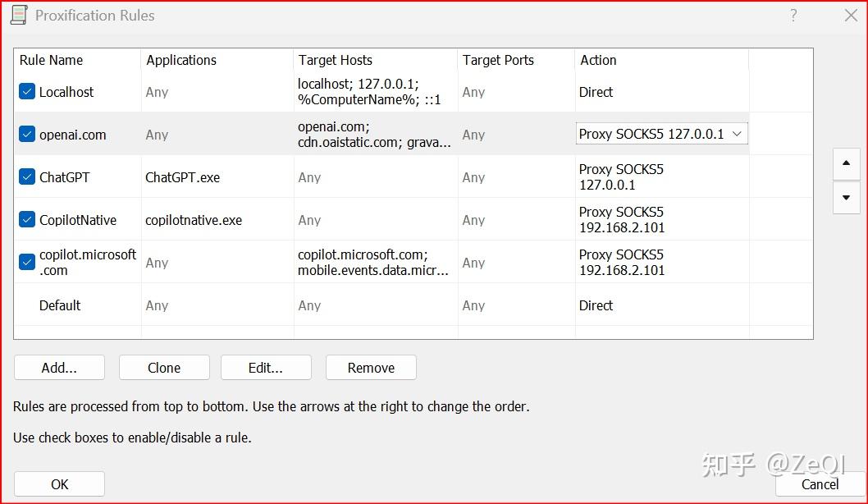
Task: Close the Proxification Rules dialog
Action: 851,16
